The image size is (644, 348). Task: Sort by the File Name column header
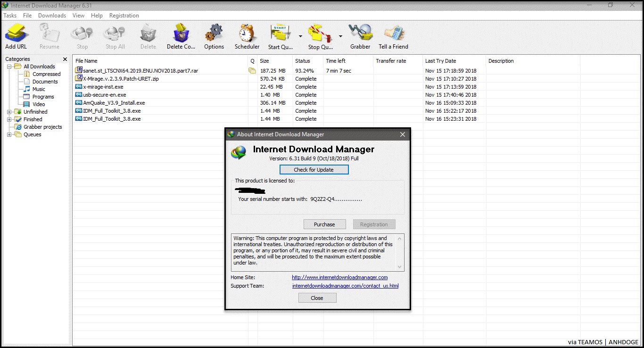click(160, 61)
